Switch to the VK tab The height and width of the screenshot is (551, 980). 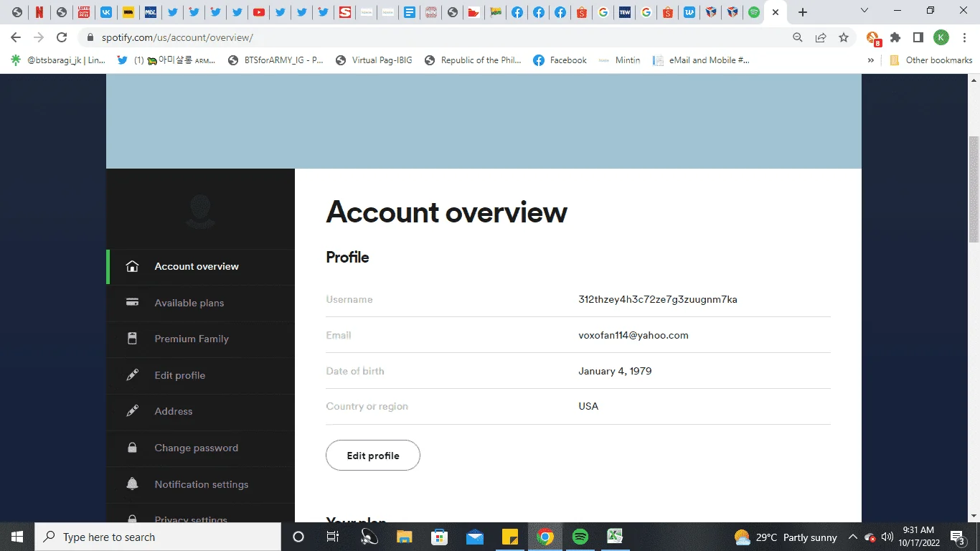(x=105, y=12)
